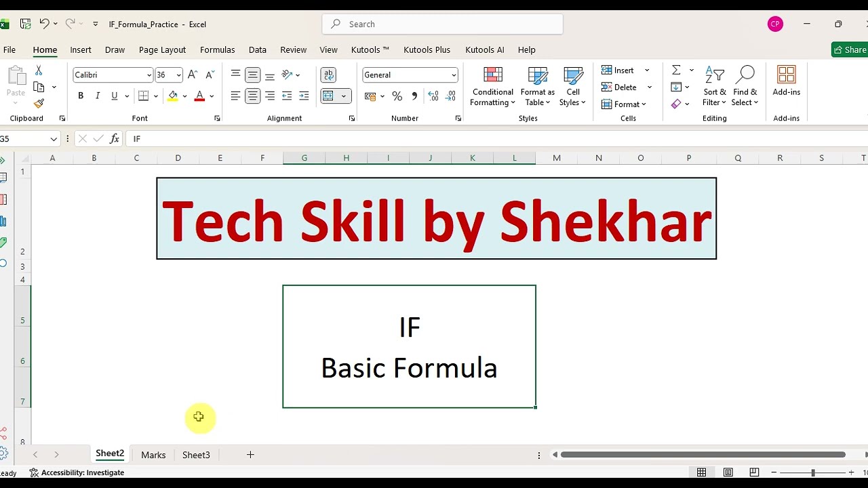868x488 pixels.
Task: Switch to the Kutools Plus tab
Action: [427, 49]
